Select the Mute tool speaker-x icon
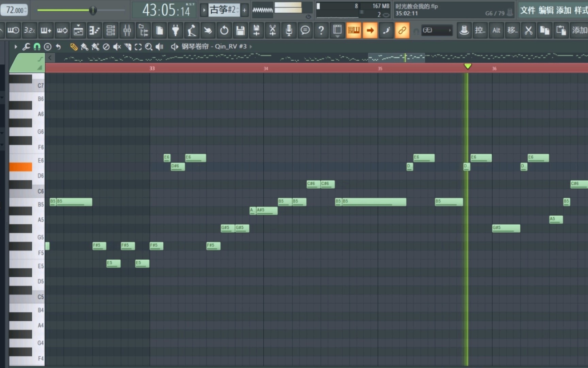588x368 pixels. (x=117, y=47)
